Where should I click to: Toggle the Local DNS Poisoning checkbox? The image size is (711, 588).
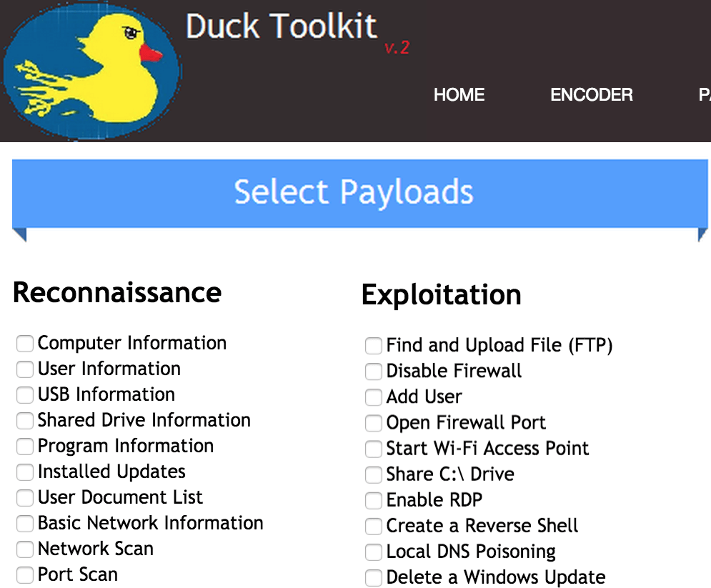[x=374, y=552]
